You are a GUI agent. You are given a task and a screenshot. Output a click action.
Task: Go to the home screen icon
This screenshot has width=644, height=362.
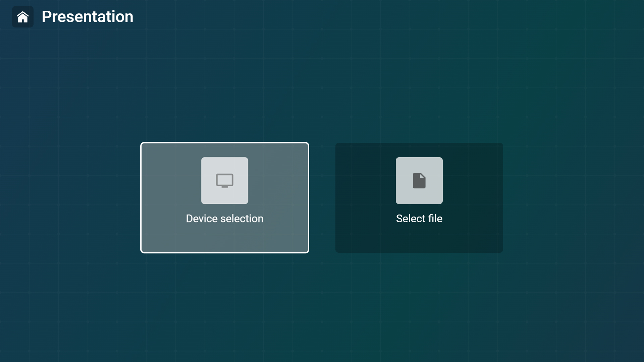coord(23,17)
